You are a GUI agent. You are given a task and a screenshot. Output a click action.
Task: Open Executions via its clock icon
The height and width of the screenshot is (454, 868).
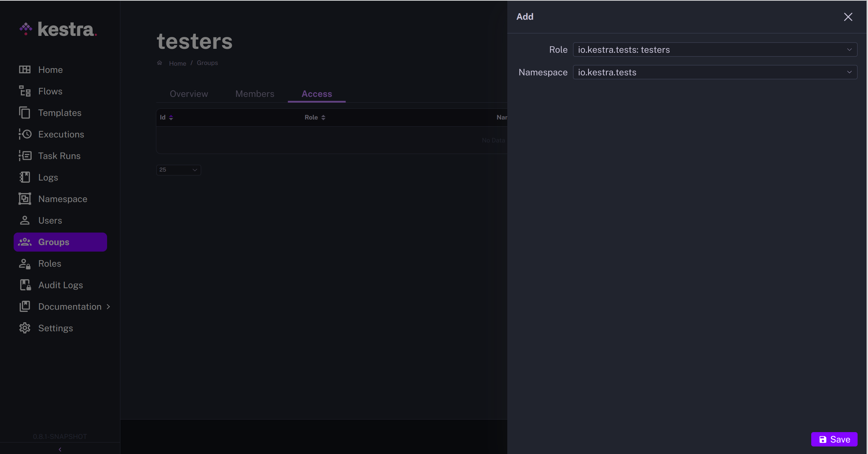click(25, 134)
